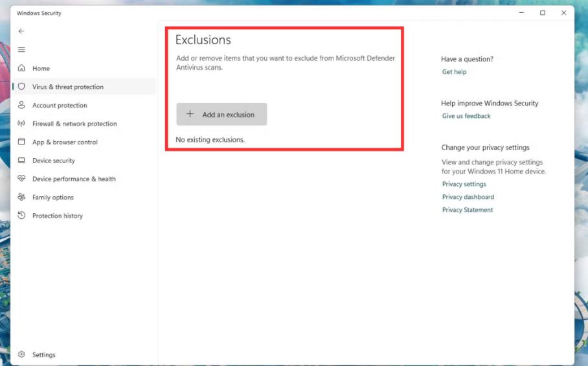This screenshot has height=366, width=588.
Task: View Protection history
Action: click(84, 215)
